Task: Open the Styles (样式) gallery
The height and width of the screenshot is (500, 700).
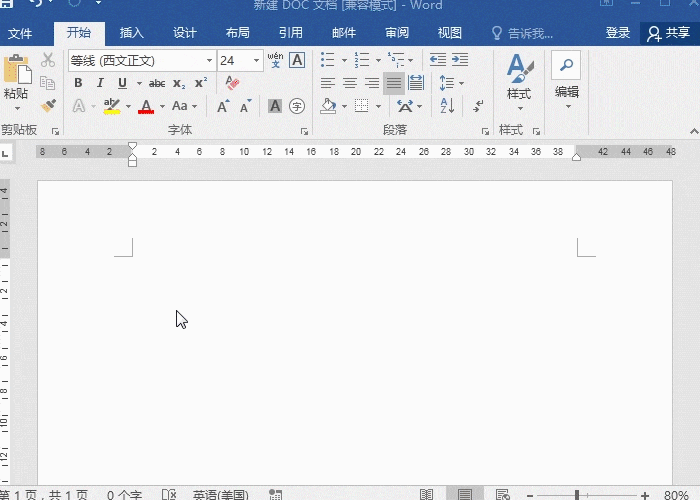Action: click(x=519, y=81)
